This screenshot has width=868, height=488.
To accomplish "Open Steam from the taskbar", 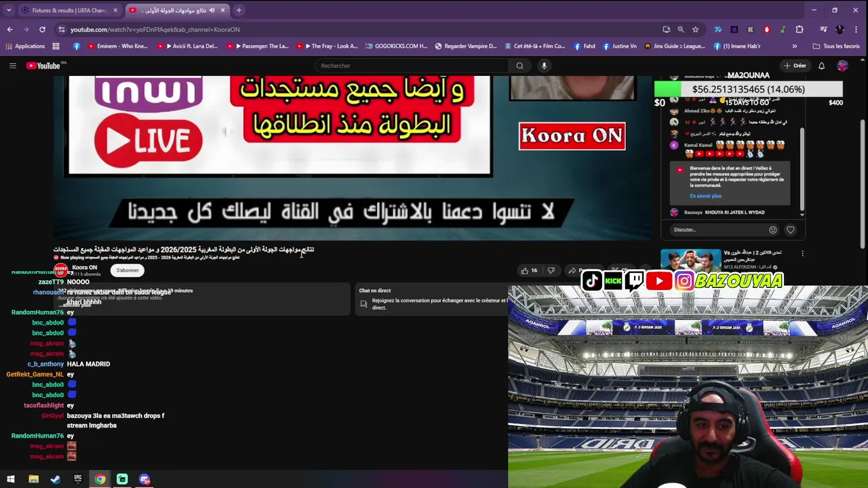I will (x=56, y=479).
